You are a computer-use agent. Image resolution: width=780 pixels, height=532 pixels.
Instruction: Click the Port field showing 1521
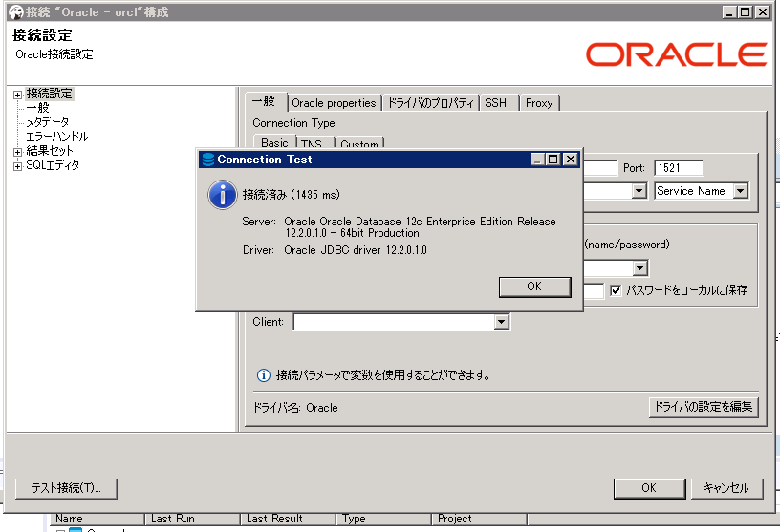point(679,168)
